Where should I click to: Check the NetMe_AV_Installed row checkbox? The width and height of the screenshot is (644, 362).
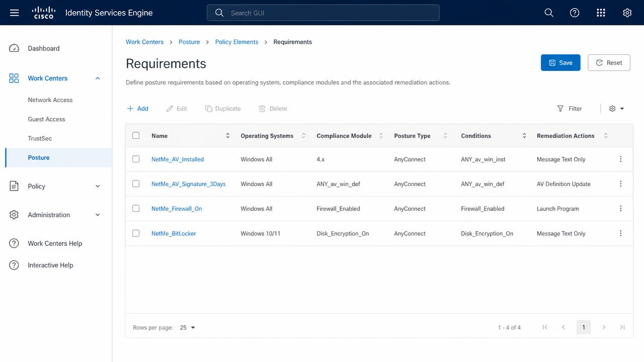click(x=136, y=159)
